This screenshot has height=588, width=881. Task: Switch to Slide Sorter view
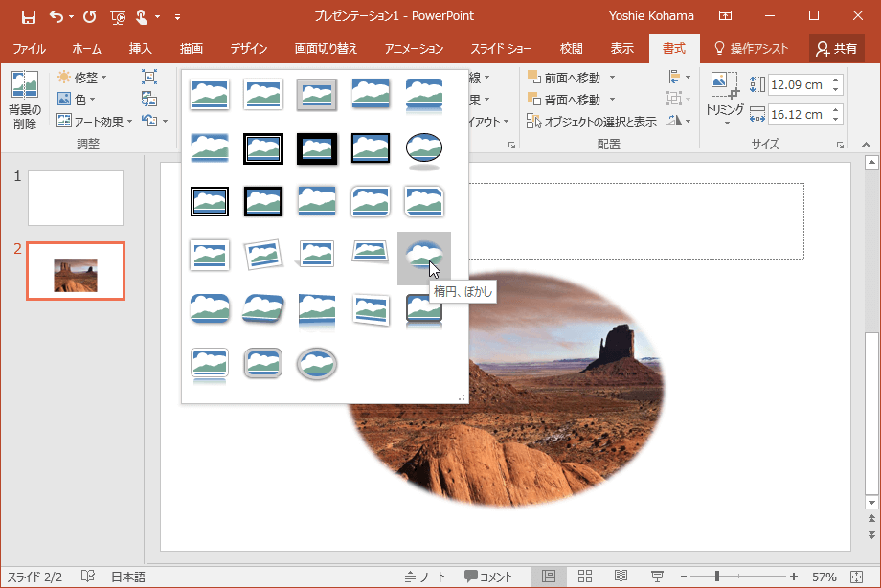[585, 577]
